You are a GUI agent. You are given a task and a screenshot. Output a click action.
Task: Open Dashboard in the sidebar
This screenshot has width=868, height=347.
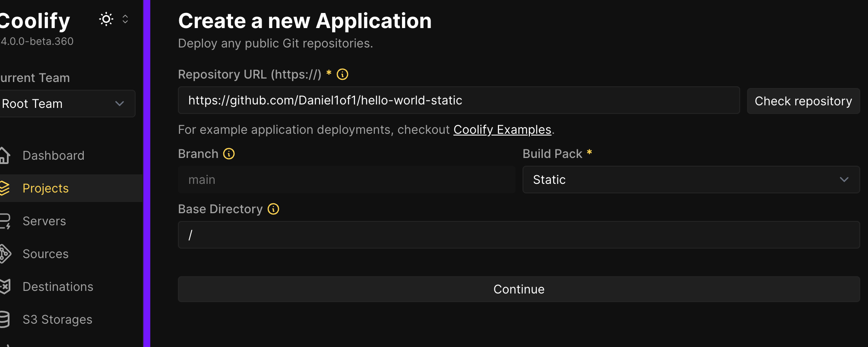click(x=54, y=155)
